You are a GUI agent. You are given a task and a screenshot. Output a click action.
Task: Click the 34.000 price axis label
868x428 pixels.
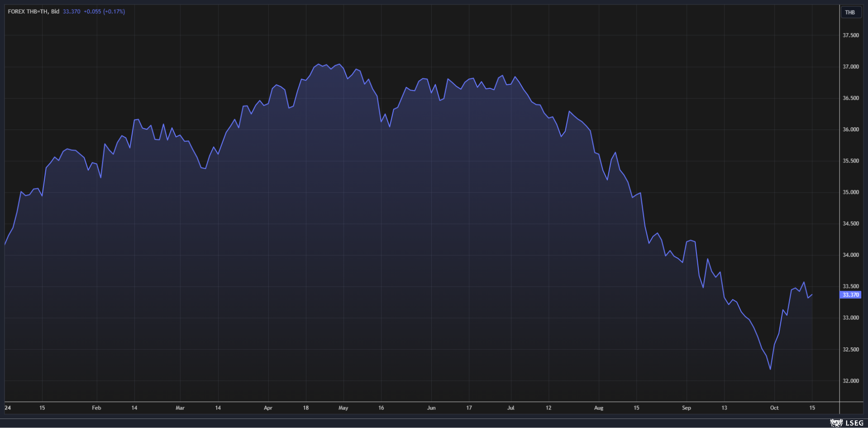850,255
